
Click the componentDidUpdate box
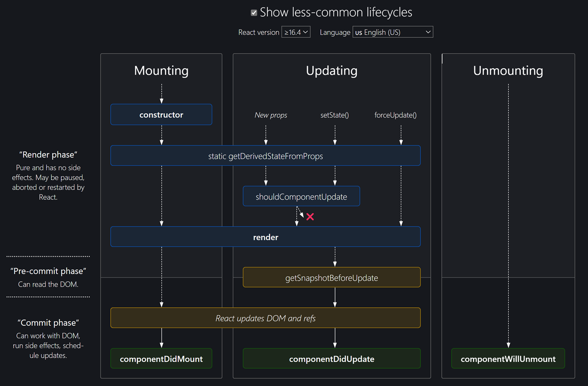point(332,359)
